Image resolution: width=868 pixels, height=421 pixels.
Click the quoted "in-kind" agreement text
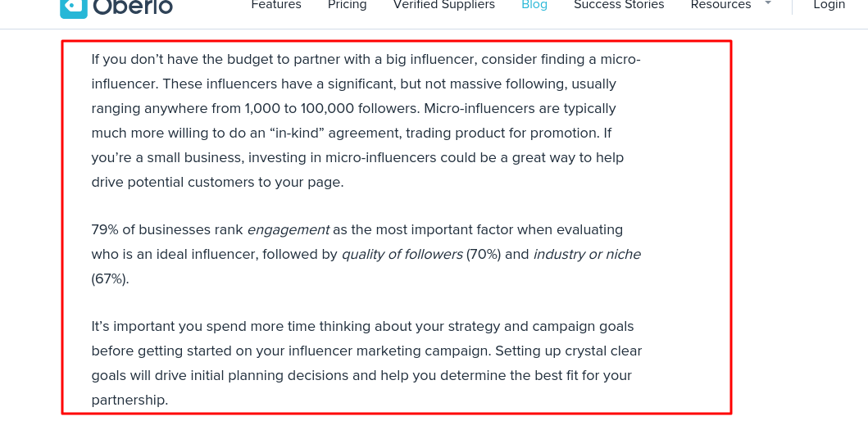(x=287, y=134)
